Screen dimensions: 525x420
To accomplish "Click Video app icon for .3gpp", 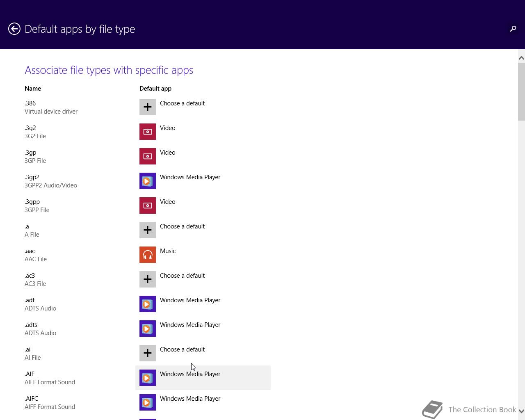I will [x=148, y=205].
